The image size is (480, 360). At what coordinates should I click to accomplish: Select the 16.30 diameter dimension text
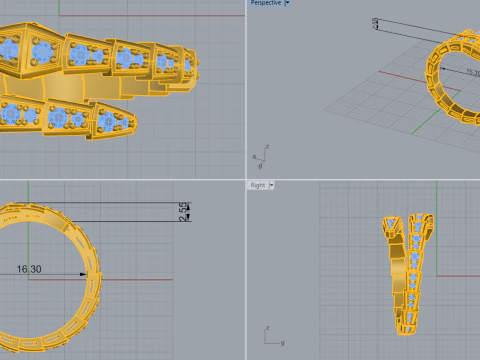tap(29, 269)
